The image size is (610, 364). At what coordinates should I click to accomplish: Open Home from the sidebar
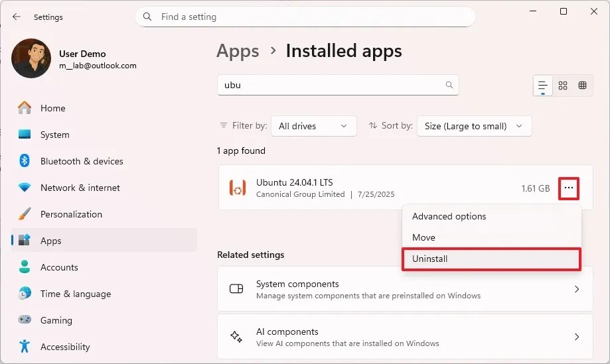click(104, 108)
